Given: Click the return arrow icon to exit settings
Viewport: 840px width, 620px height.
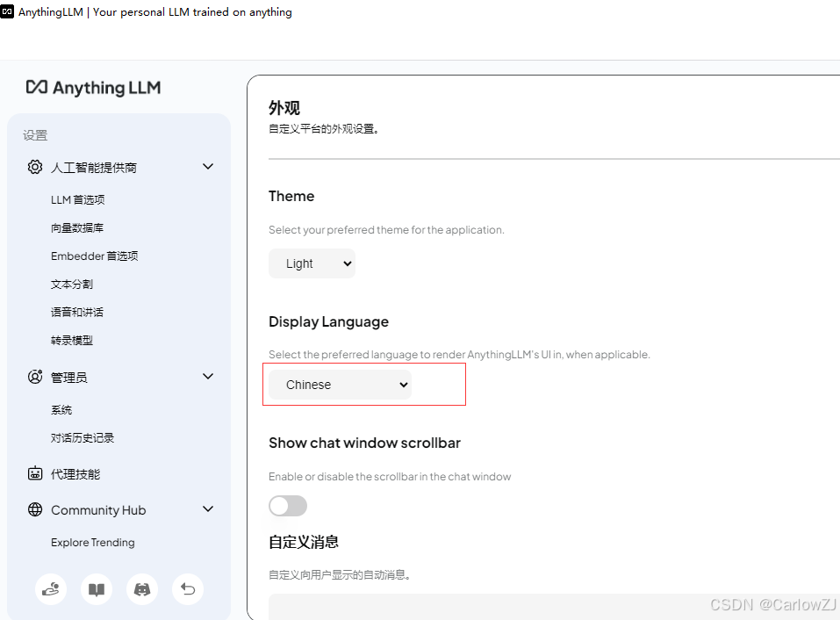Looking at the screenshot, I should pos(187,589).
